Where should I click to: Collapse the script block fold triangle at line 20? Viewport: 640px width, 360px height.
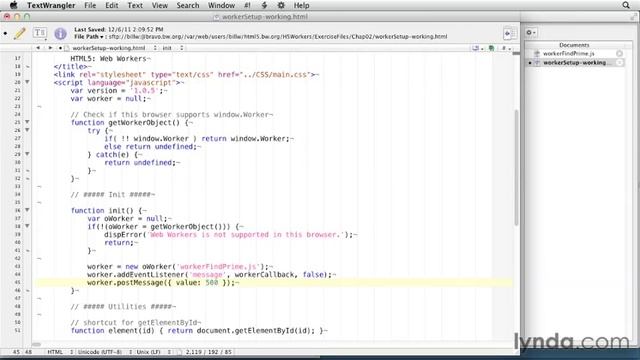coord(27,82)
